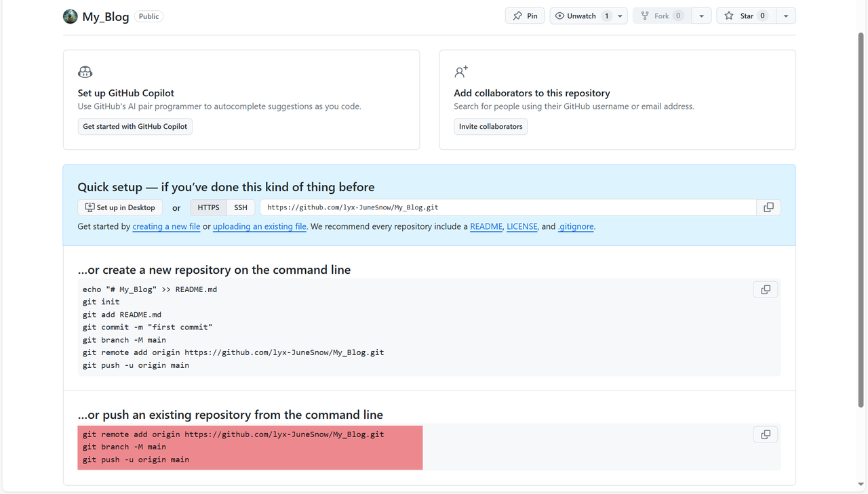The image size is (868, 494).
Task: Expand the Unwatch notifications dropdown arrow
Action: 620,16
